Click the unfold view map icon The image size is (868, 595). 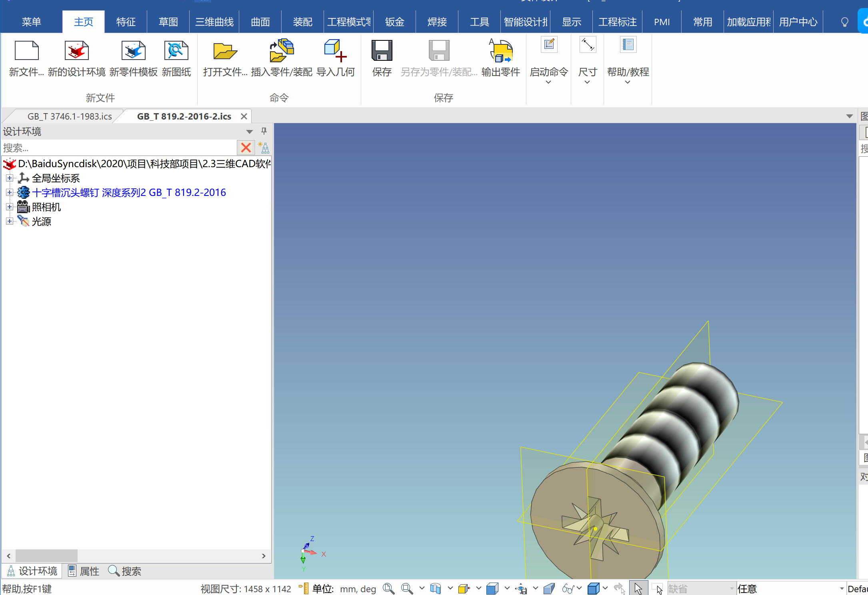point(435,589)
